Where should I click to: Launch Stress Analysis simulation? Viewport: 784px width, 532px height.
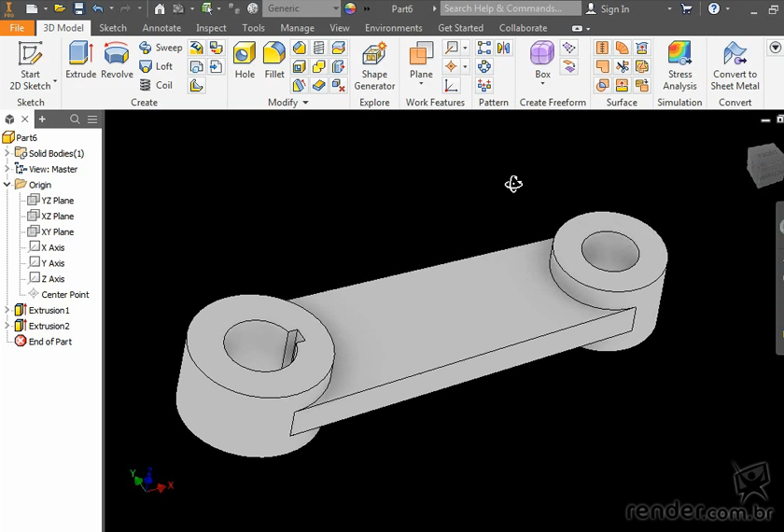(679, 65)
